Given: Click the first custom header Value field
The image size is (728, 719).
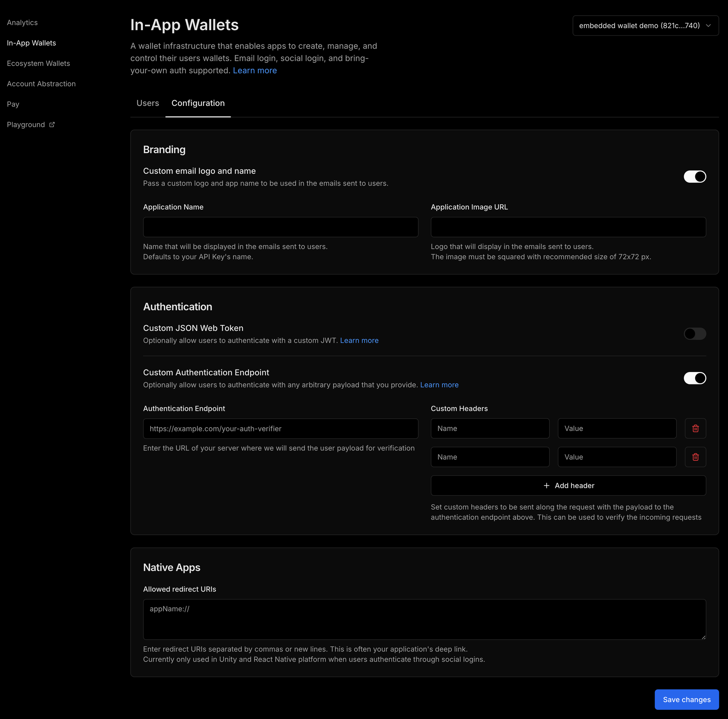Looking at the screenshot, I should click(617, 428).
